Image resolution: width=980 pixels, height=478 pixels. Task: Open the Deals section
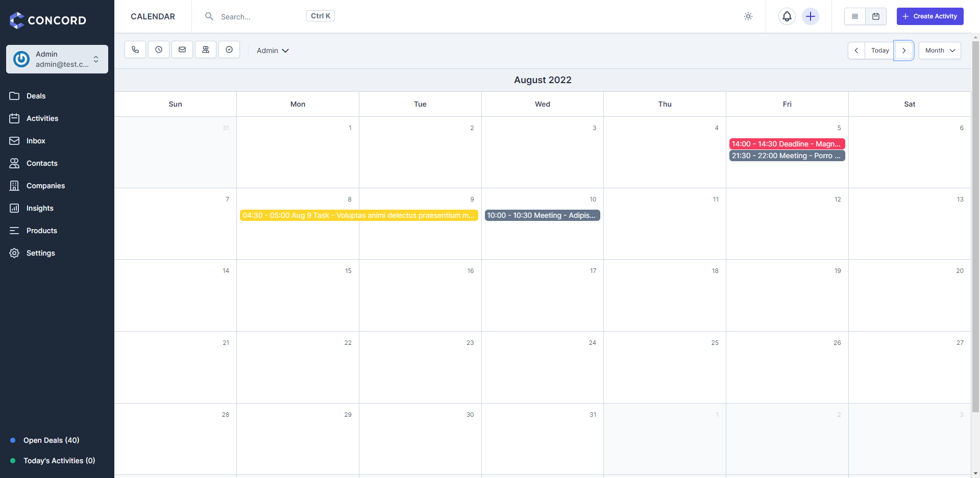point(57,96)
